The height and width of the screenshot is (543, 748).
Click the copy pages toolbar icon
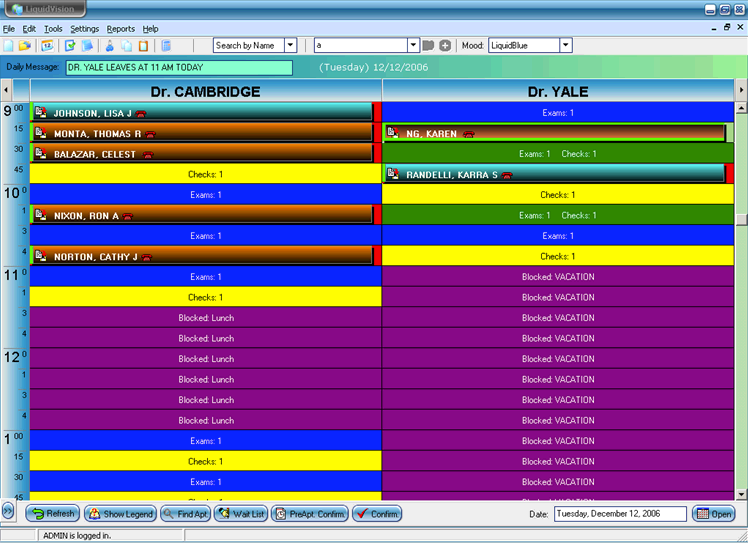tap(127, 46)
